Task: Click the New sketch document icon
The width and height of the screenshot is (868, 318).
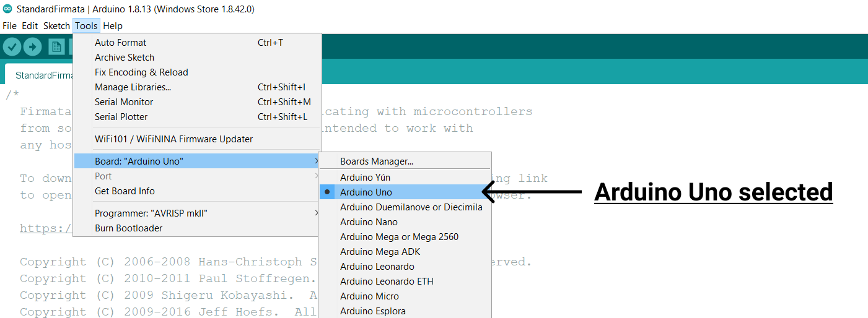Action: coord(56,47)
